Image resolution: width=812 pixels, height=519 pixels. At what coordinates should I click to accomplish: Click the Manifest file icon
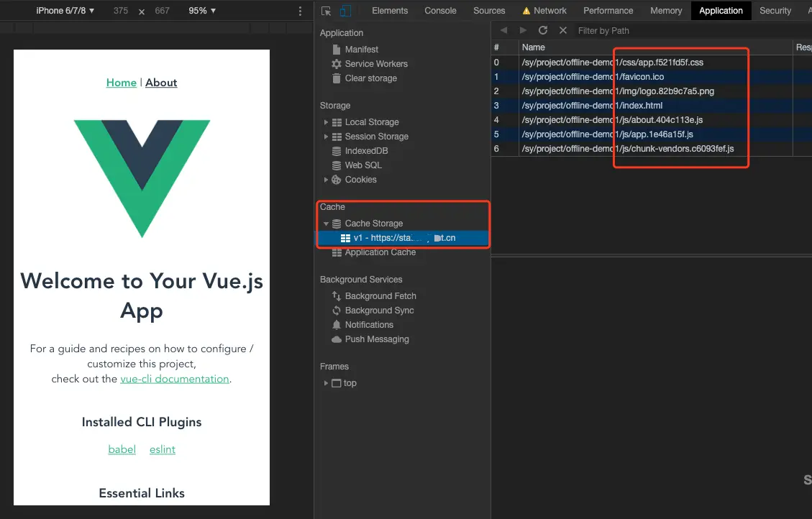(x=336, y=49)
